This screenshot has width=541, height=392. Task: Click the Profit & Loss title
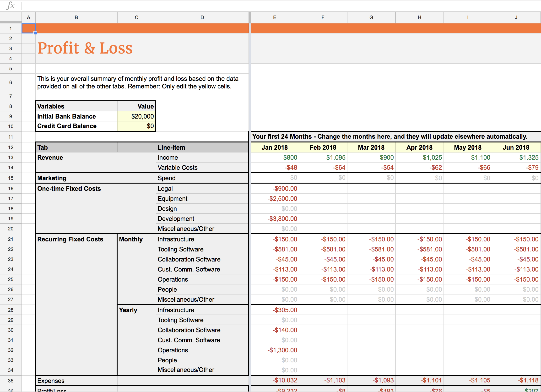coord(85,48)
